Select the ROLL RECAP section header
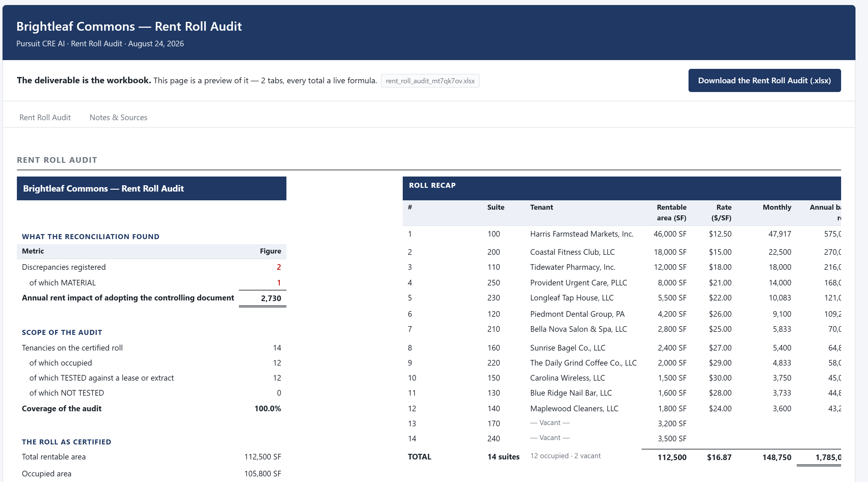868x482 pixels. (432, 185)
